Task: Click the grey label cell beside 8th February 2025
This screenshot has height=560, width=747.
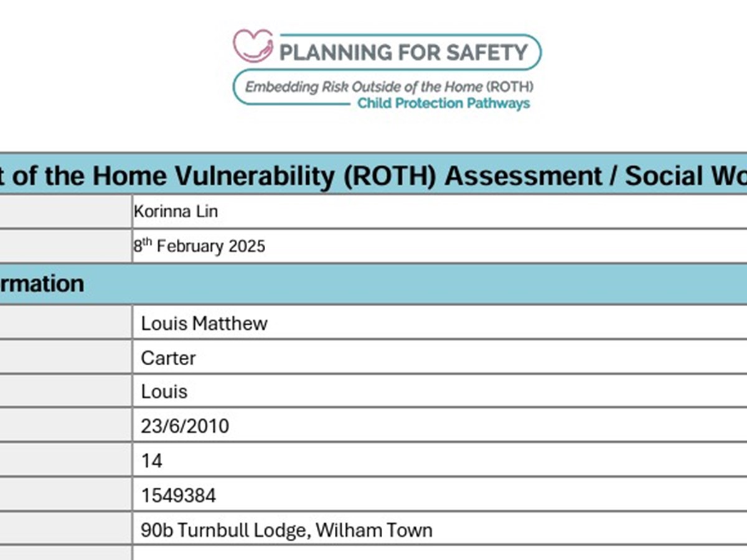Action: coord(65,246)
